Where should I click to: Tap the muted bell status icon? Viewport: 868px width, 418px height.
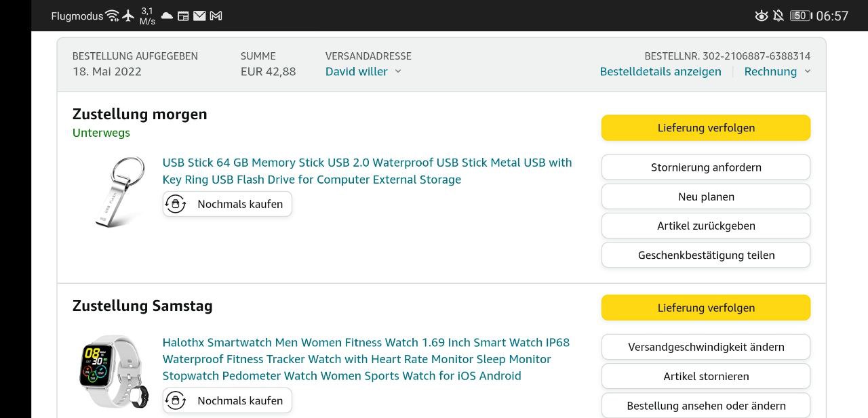coord(778,16)
